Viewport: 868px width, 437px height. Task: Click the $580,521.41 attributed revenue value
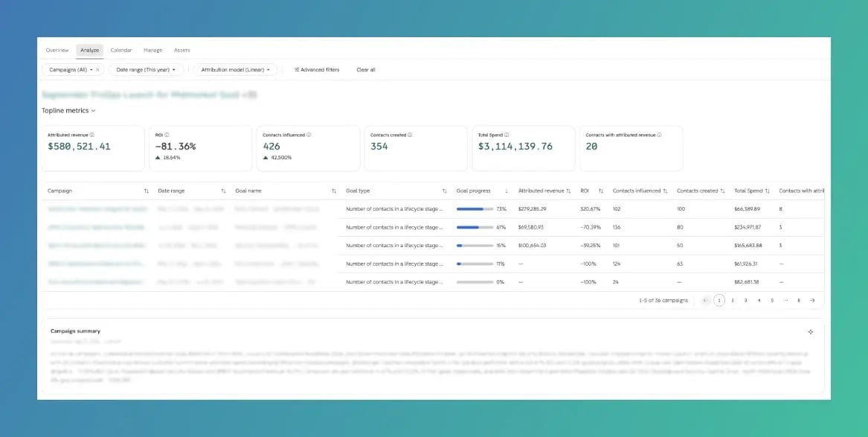79,147
